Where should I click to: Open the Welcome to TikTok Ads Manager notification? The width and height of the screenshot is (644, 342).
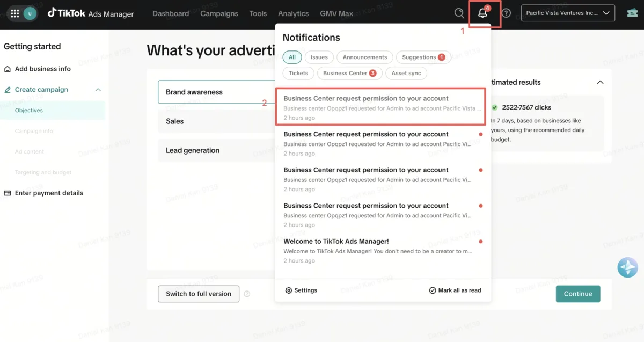[x=383, y=251]
